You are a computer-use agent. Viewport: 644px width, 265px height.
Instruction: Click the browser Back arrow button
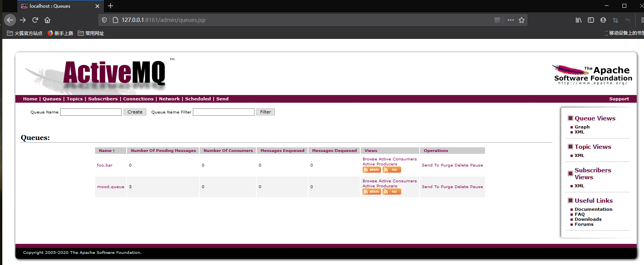point(10,20)
